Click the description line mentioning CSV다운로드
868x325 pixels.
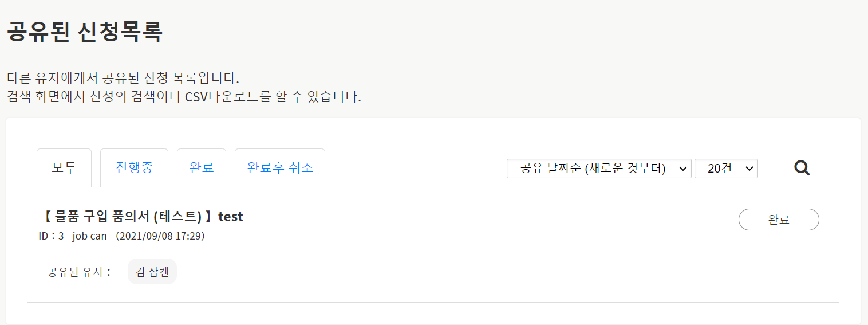[x=184, y=96]
